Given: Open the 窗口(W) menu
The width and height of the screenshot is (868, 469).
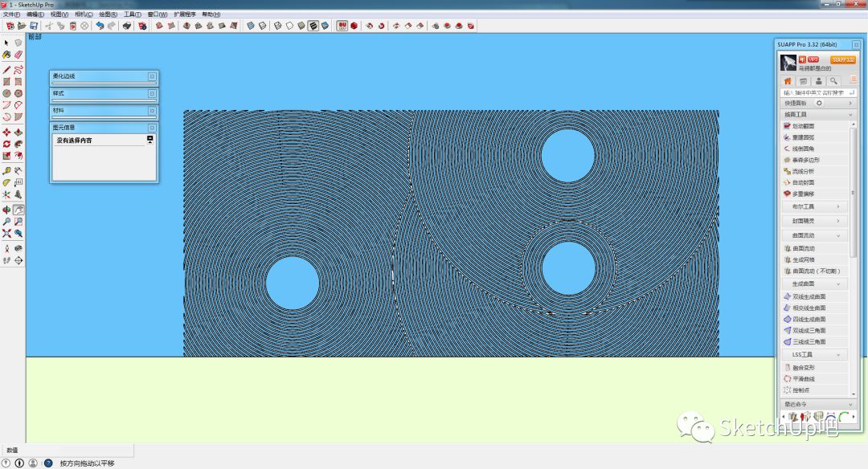Looking at the screenshot, I should pyautogui.click(x=158, y=14).
